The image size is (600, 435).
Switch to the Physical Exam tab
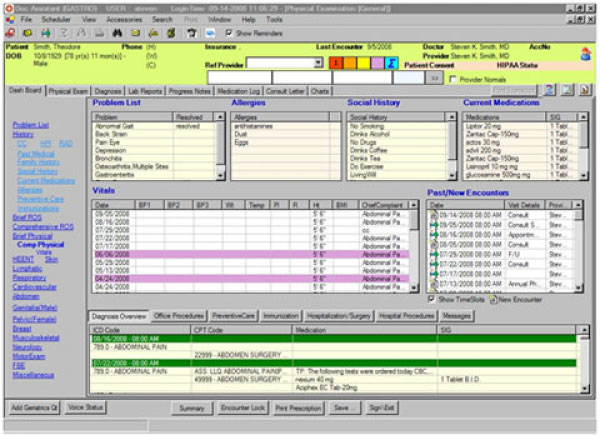click(x=68, y=91)
